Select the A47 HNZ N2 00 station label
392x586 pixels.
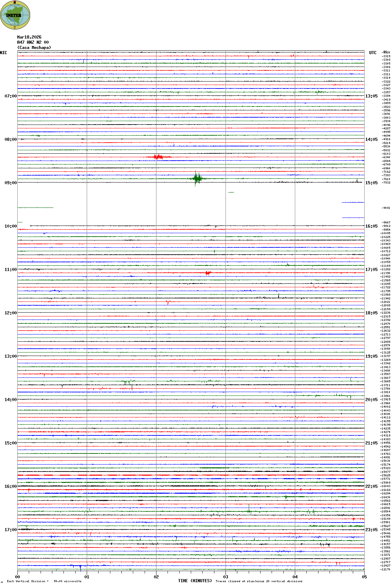(x=33, y=42)
